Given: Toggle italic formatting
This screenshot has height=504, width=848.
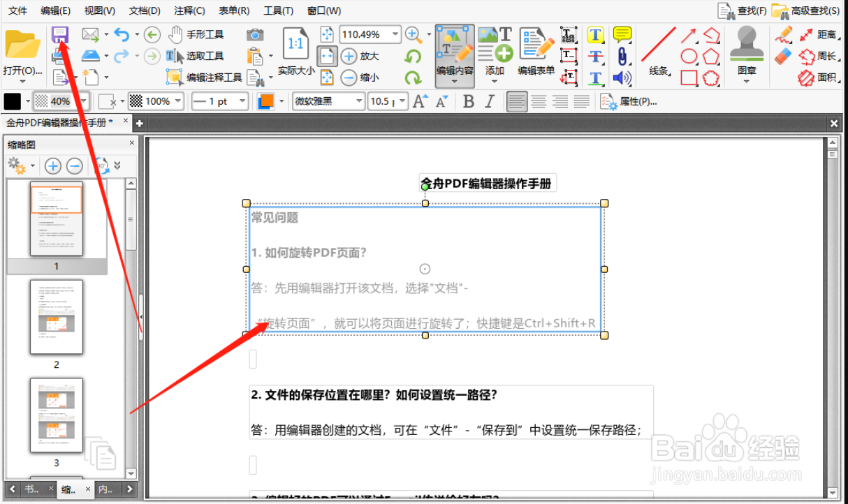Looking at the screenshot, I should [490, 101].
